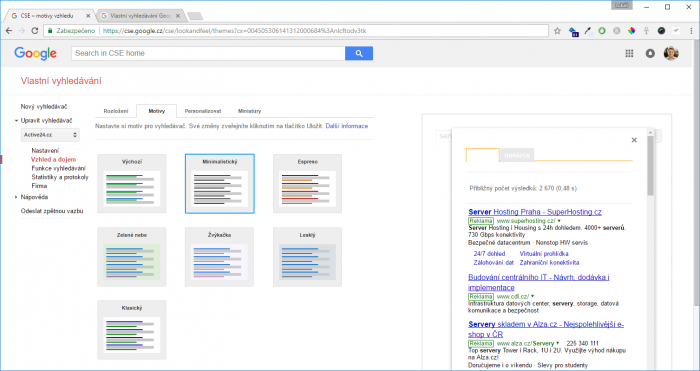Reload the page with refresh icon
The width and height of the screenshot is (700, 371).
click(x=34, y=31)
